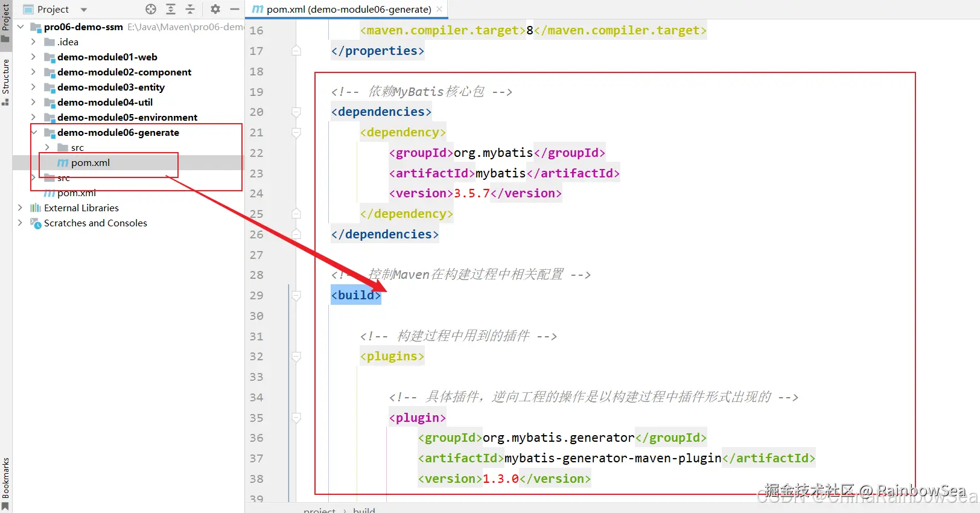Click the Maven icon on pom.xml editor tab
The width and height of the screenshot is (980, 513).
pos(258,9)
